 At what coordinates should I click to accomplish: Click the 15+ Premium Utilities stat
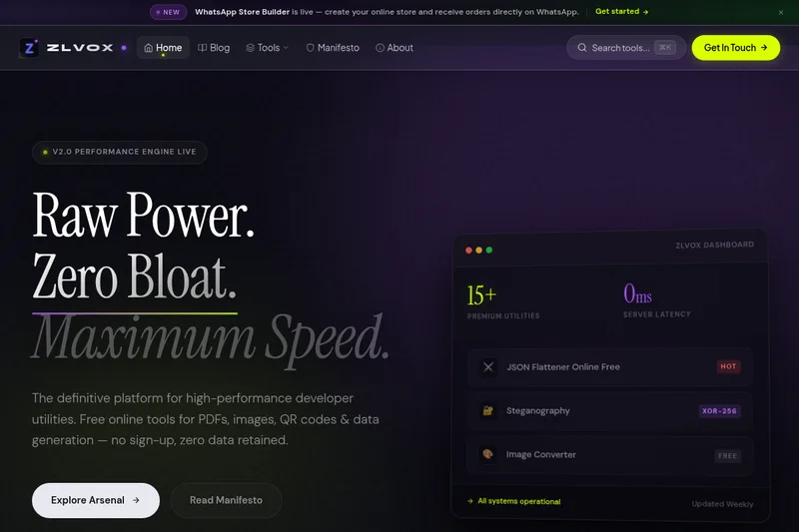coord(503,301)
